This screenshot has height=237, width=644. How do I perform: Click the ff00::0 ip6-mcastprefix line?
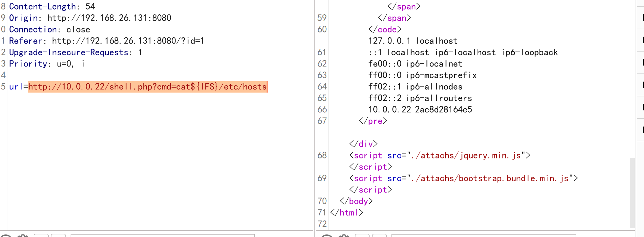422,75
